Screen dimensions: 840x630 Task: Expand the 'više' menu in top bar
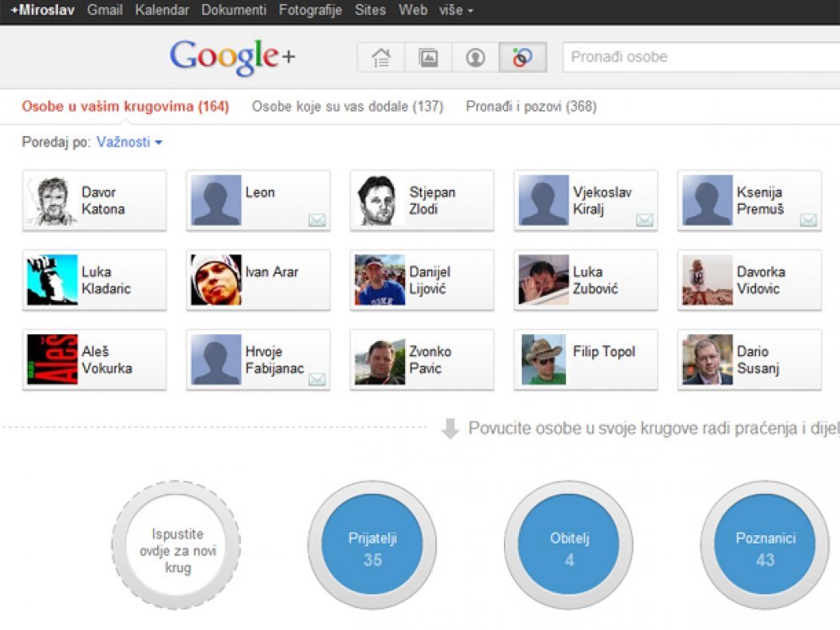(x=456, y=10)
